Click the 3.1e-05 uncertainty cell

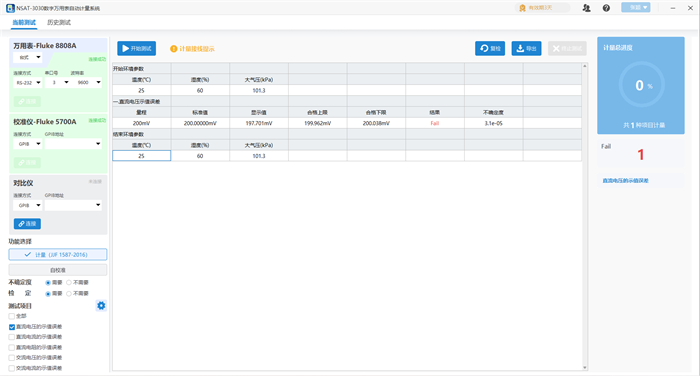coord(493,123)
